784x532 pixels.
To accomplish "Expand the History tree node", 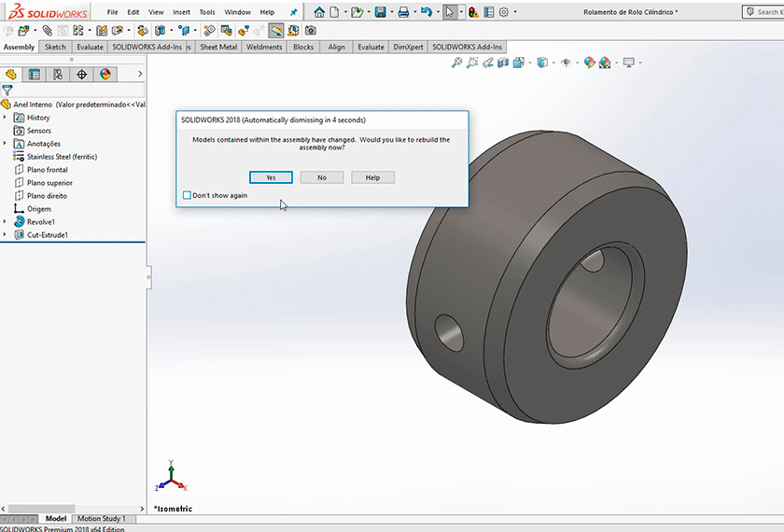I will tap(6, 118).
